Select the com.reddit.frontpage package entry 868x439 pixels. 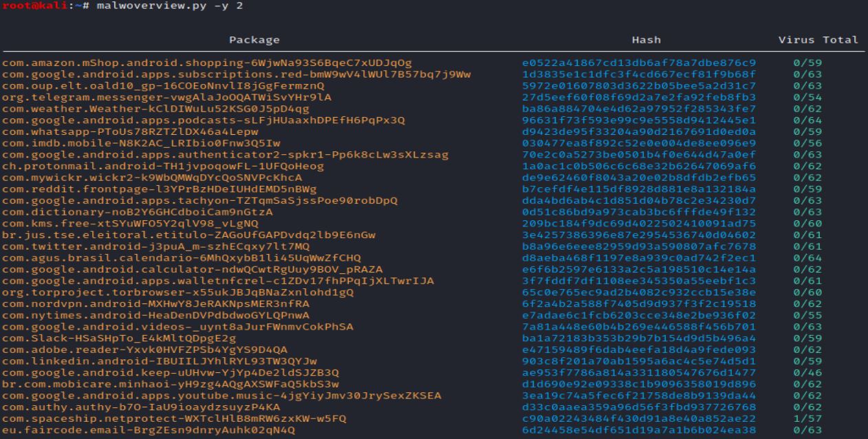click(159, 189)
